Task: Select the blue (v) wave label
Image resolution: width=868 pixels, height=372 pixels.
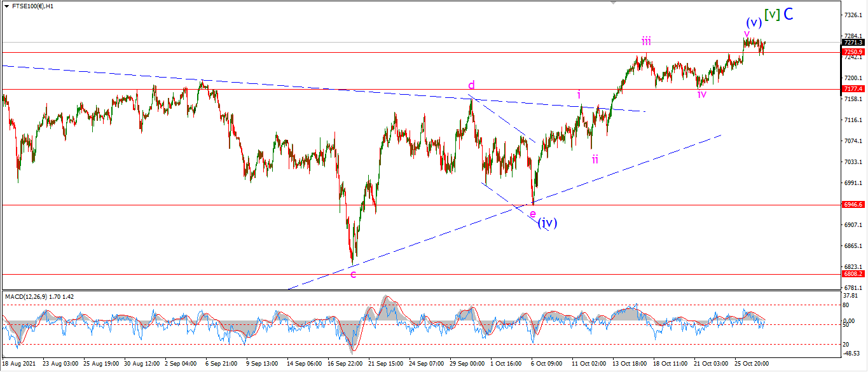Action: pos(754,23)
